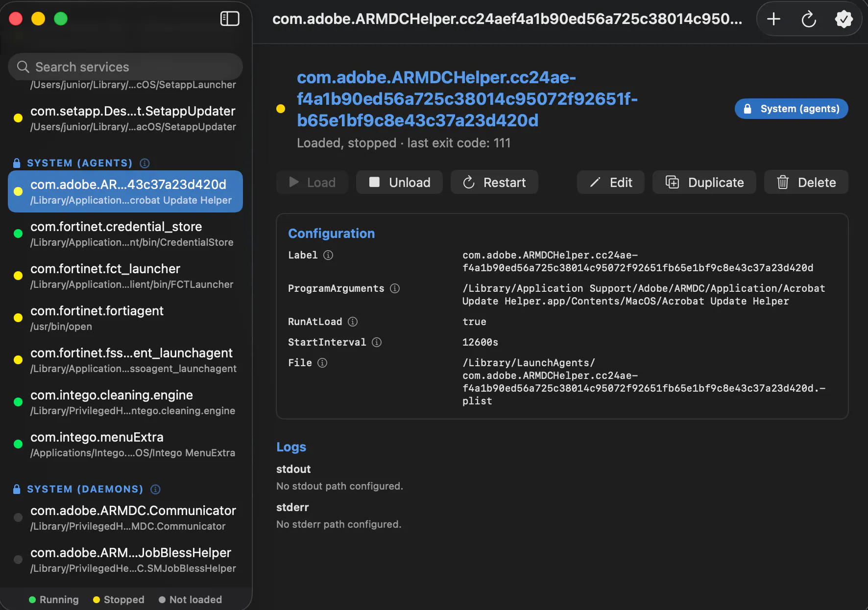Select com.fortinet.credential_store service
The image size is (868, 610).
click(x=125, y=234)
